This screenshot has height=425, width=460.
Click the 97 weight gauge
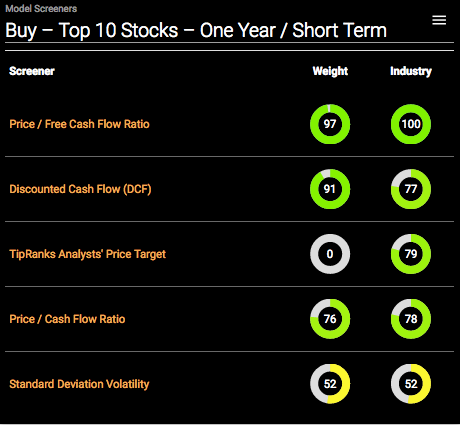(x=330, y=124)
